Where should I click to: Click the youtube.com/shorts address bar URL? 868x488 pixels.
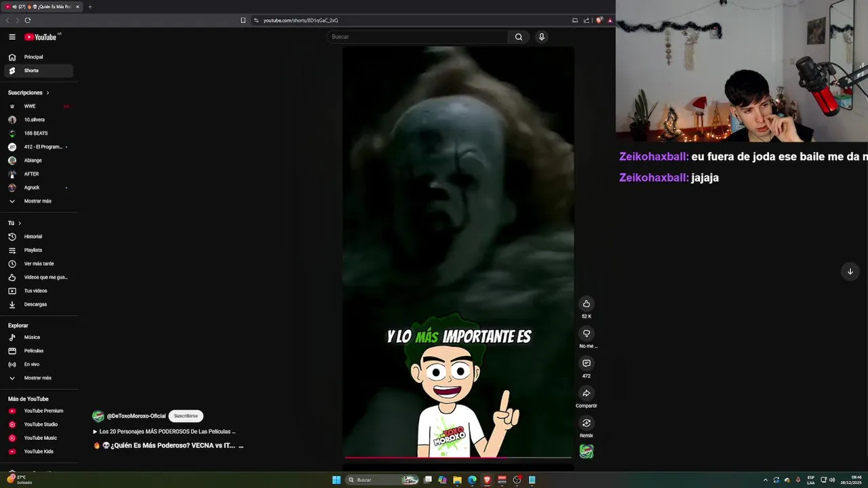tap(300, 20)
